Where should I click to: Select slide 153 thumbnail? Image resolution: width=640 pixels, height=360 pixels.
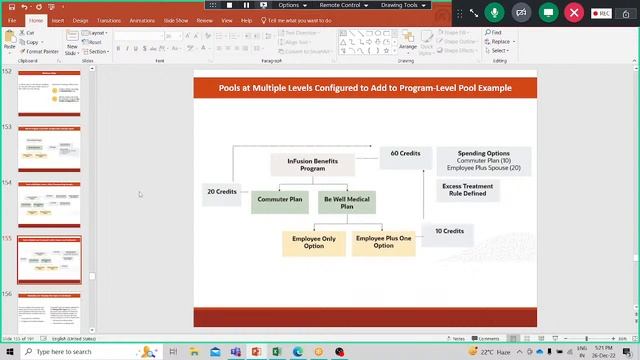(x=49, y=149)
